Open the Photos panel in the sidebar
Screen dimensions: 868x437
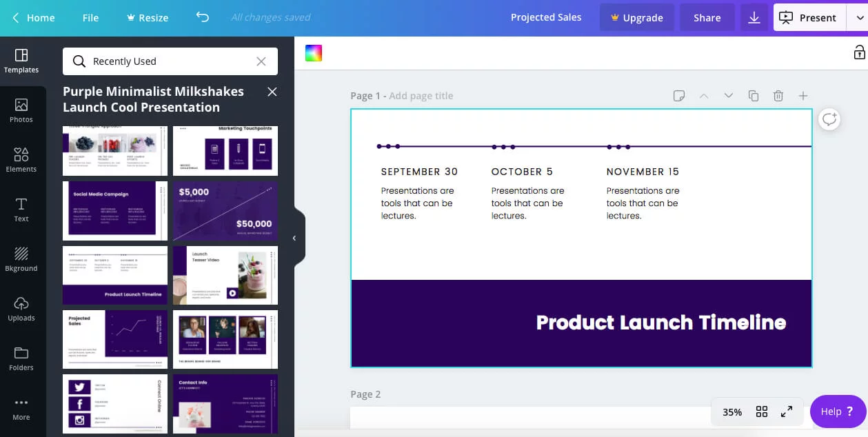pyautogui.click(x=21, y=110)
